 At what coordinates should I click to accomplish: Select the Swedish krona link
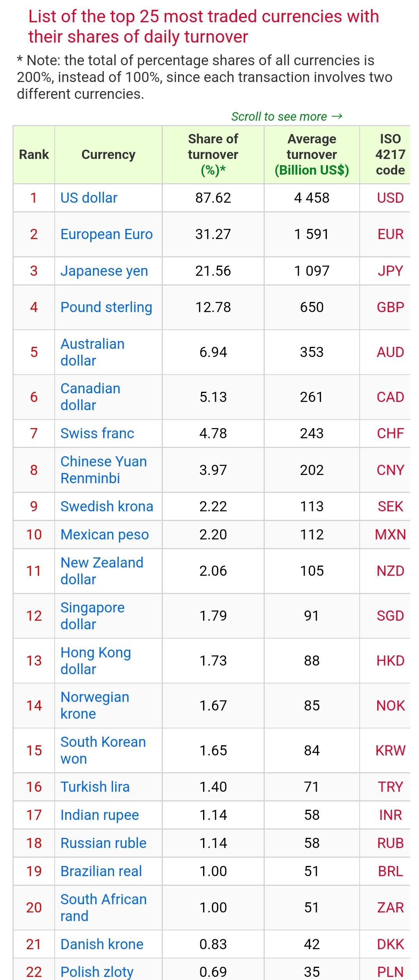[x=107, y=506]
